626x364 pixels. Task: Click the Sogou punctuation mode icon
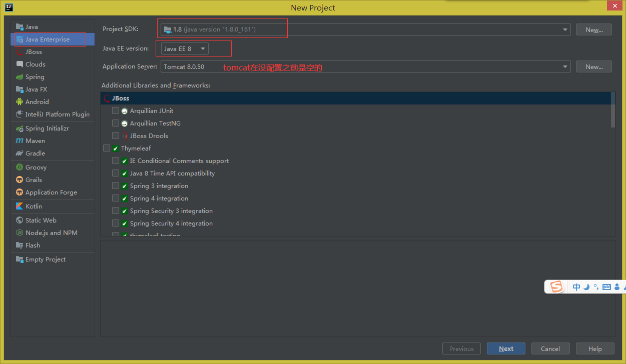(596, 287)
